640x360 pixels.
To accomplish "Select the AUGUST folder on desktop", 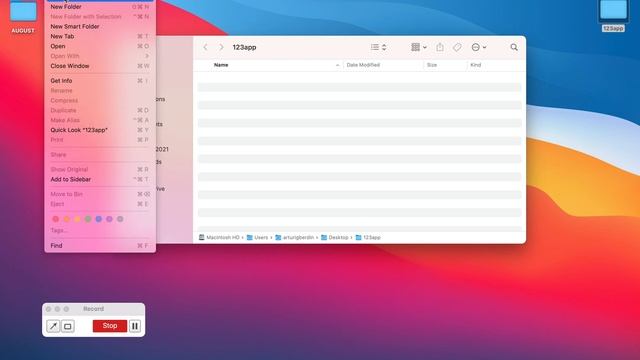I will coord(23,16).
